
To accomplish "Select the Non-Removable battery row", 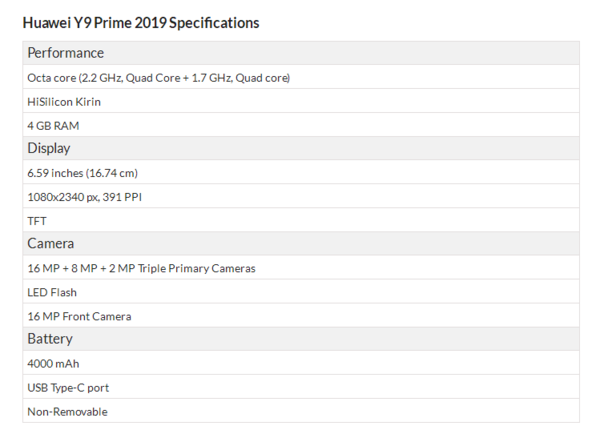I will tap(67, 412).
